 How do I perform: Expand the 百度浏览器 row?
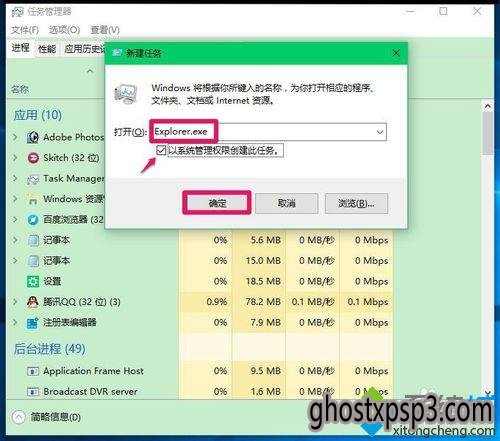[x=15, y=219]
